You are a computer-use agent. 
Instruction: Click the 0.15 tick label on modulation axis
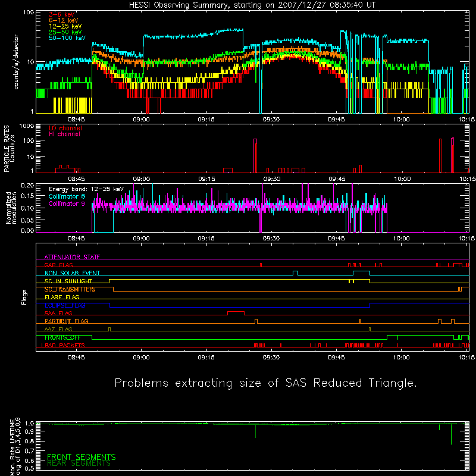coord(27,196)
